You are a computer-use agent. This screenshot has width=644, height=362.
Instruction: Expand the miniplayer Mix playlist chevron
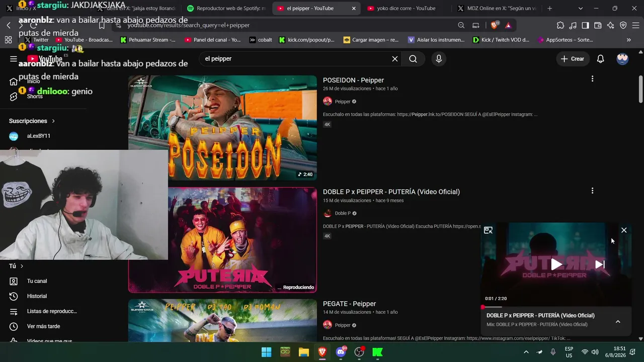click(618, 322)
